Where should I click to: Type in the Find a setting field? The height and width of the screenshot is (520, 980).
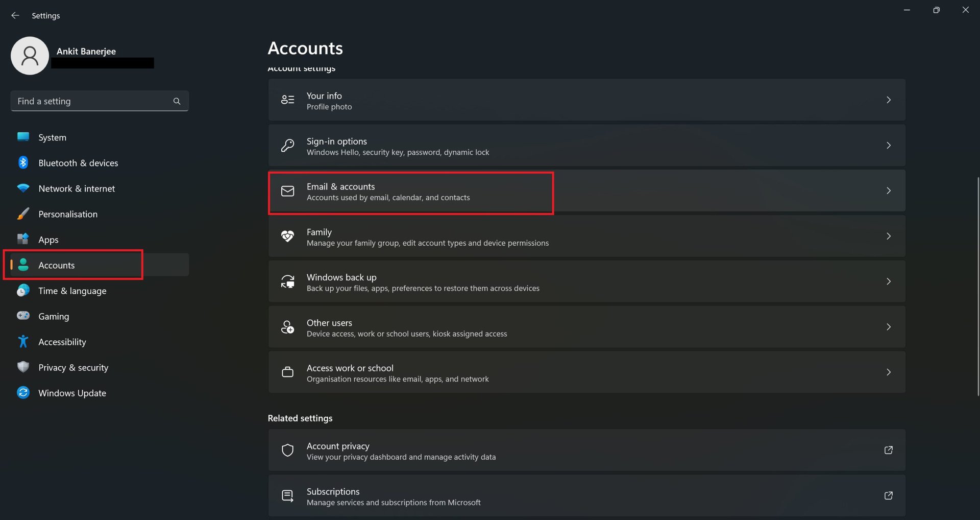pos(92,101)
